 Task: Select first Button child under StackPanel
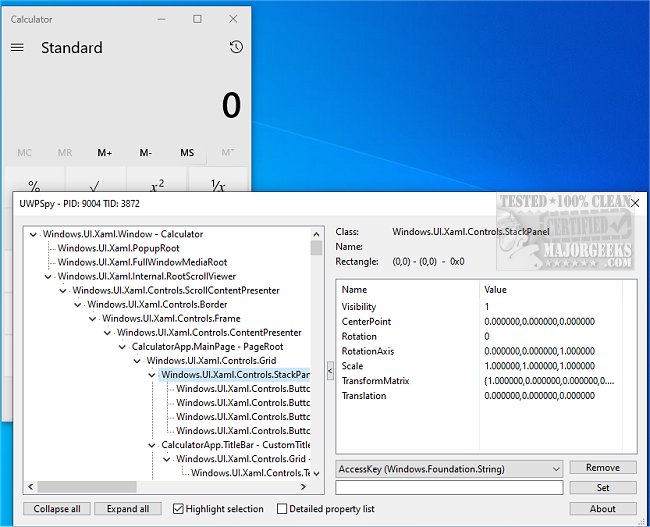click(243, 389)
